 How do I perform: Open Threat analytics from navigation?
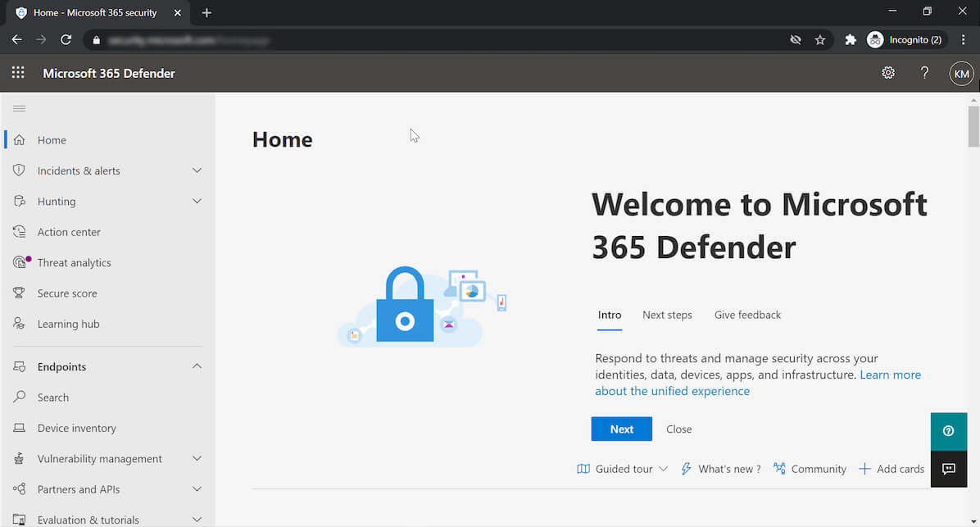[x=75, y=262]
